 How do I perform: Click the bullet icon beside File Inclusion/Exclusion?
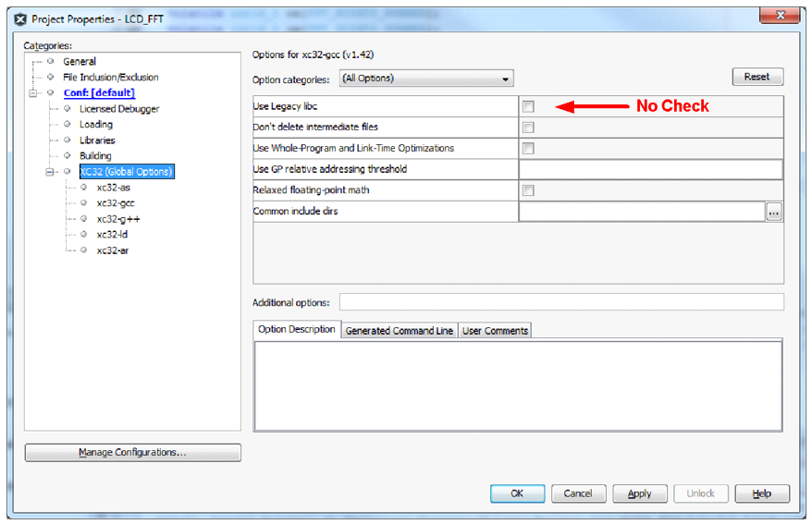click(x=50, y=77)
